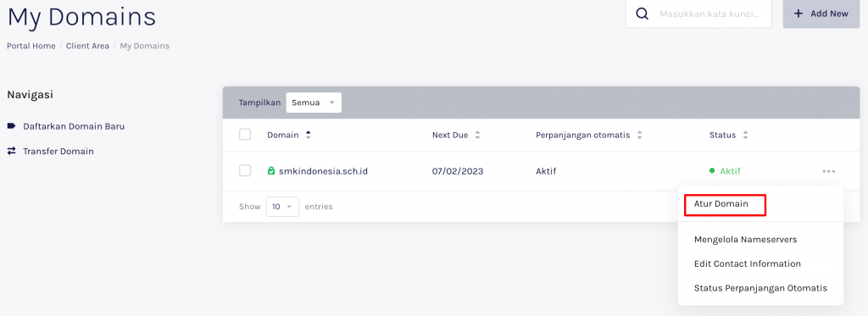Image resolution: width=868 pixels, height=316 pixels.
Task: Sort by Next Due column arrows
Action: (x=477, y=135)
